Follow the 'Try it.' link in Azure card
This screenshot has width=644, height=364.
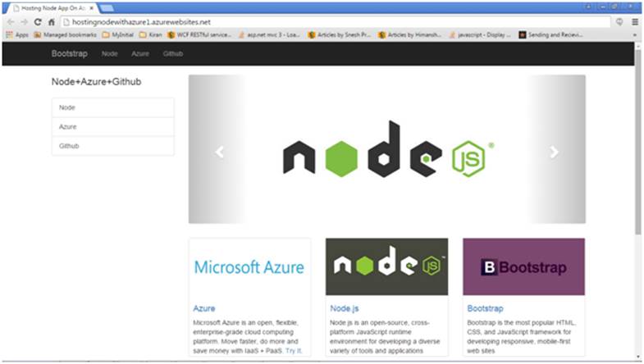click(294, 350)
